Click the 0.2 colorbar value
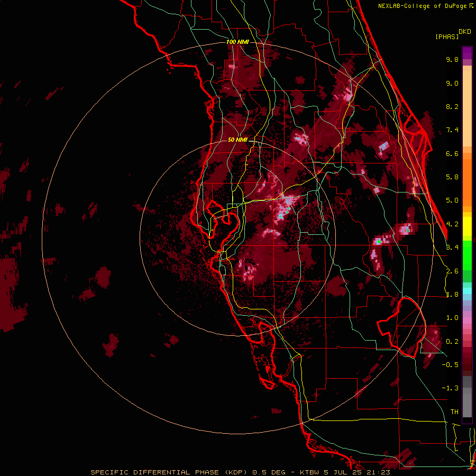Screen dimensions: 476x476 point(452,342)
